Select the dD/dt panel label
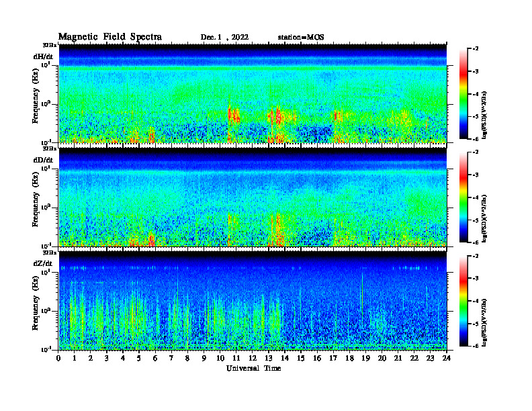The image size is (532, 411). 43,160
